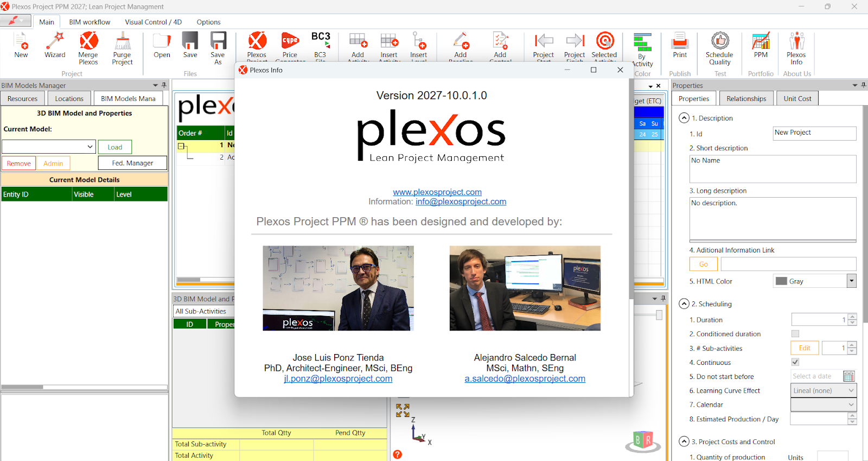Switch to the Relationships tab
The image size is (868, 461).
coord(746,98)
